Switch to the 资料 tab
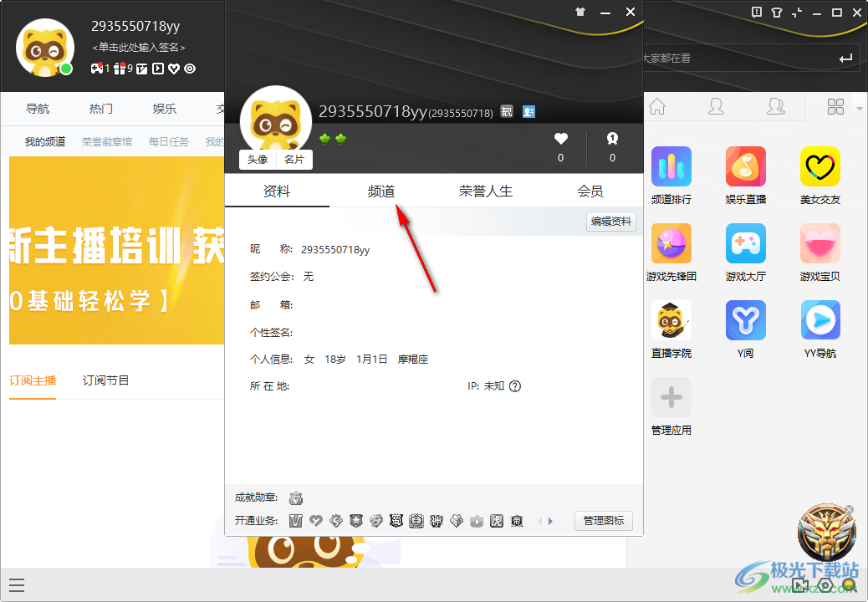The height and width of the screenshot is (602, 868). point(277,191)
